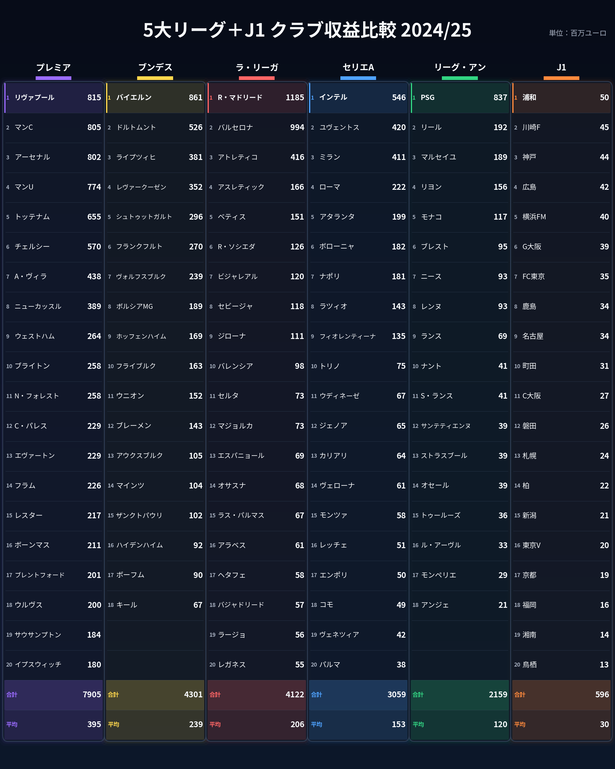The height and width of the screenshot is (769, 615).
Task: Click the club name ザンクトパウリ
Action: [x=139, y=515]
